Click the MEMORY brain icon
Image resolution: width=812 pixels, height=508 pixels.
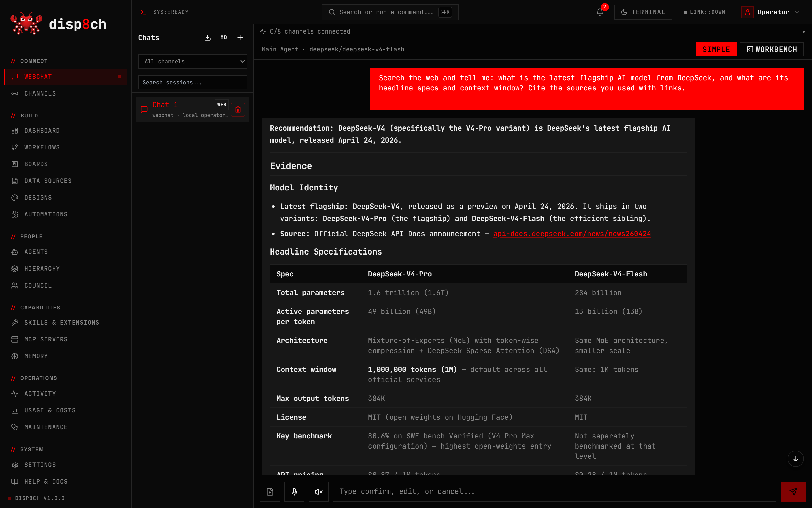coord(15,356)
